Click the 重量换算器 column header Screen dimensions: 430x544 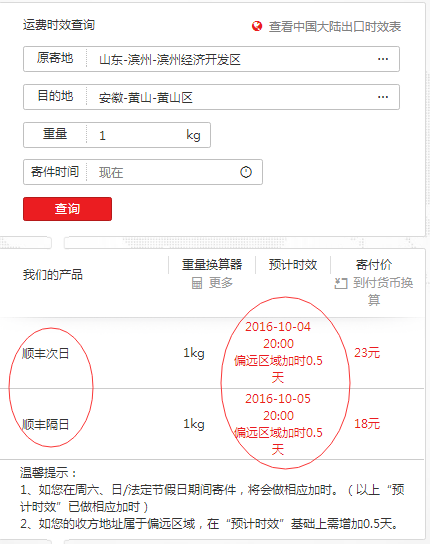212,265
